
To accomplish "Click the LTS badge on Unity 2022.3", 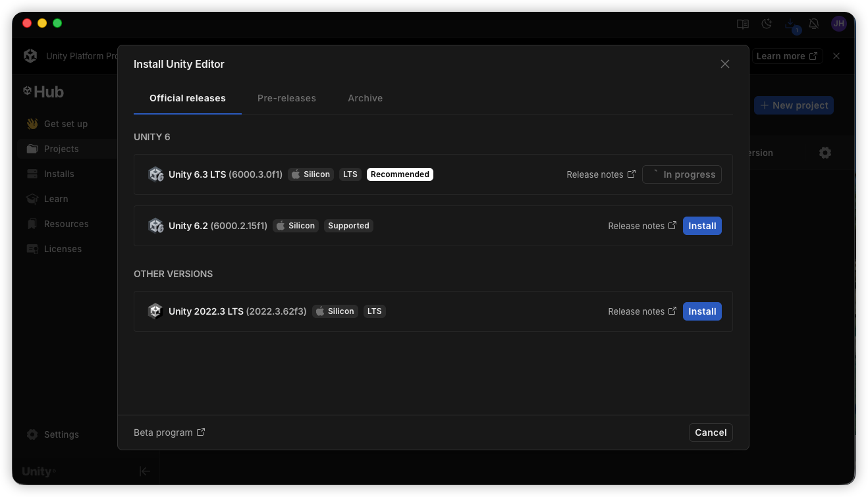I will (375, 311).
